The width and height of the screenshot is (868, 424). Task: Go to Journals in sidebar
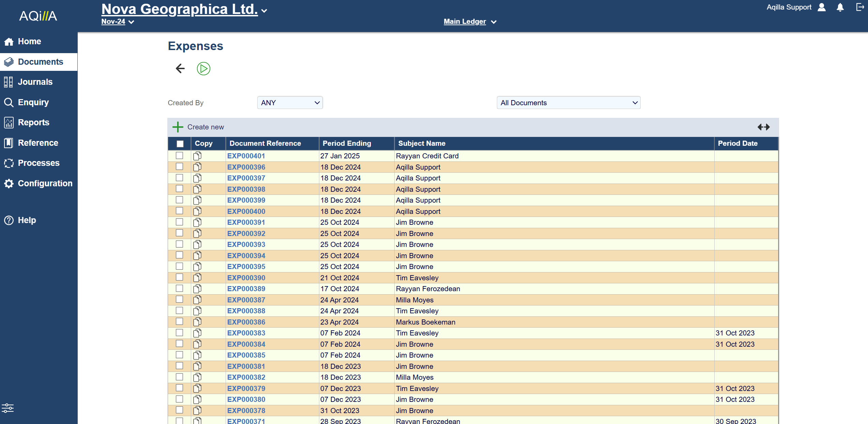[35, 82]
